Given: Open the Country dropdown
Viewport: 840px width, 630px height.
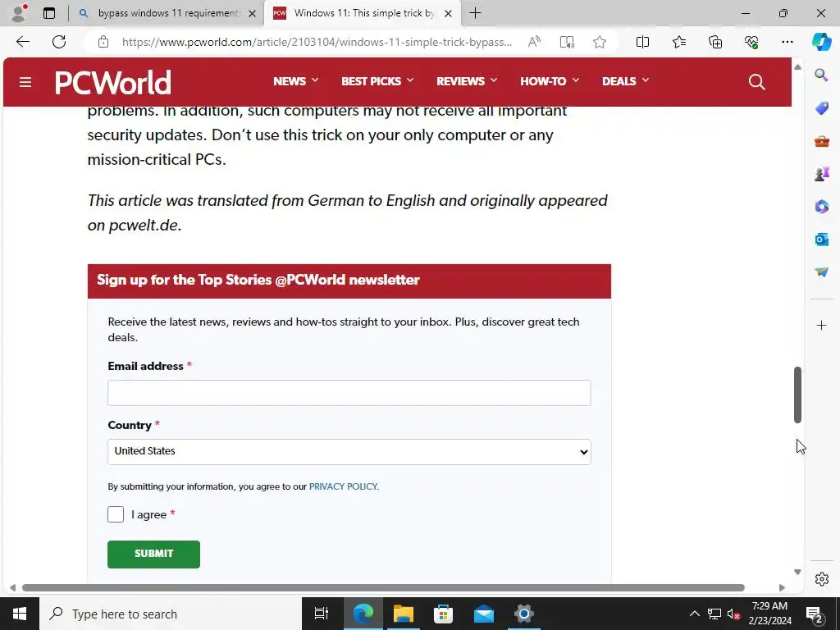Looking at the screenshot, I should click(x=349, y=452).
